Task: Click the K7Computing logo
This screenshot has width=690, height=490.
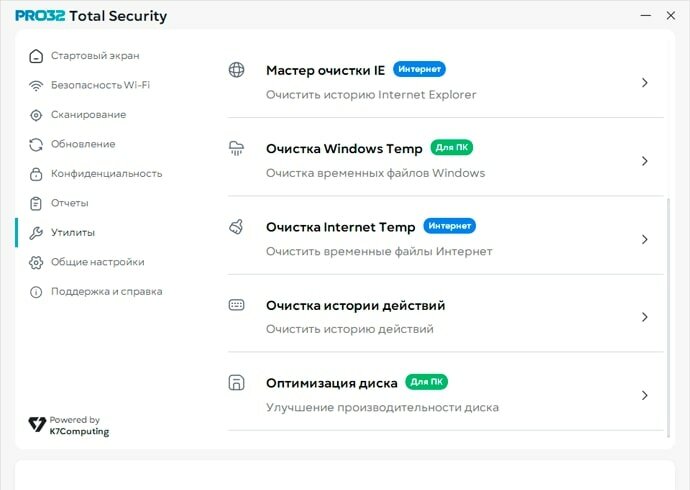Action: click(x=68, y=426)
